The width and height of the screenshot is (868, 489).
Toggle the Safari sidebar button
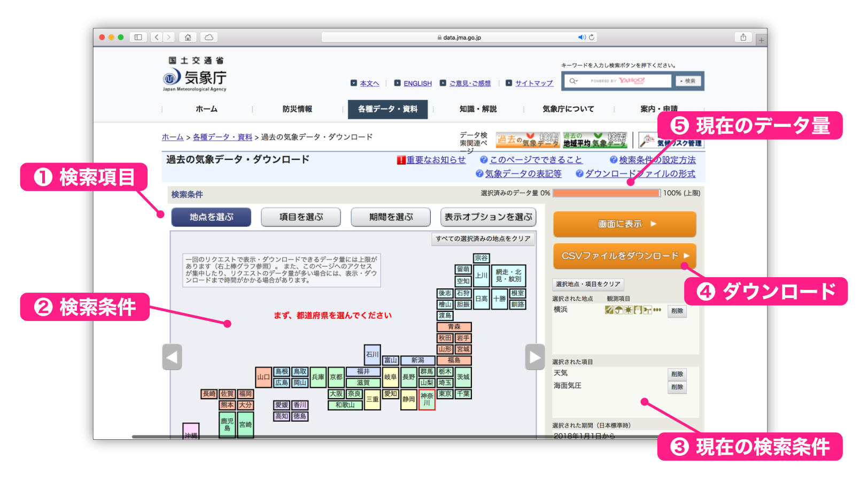pyautogui.click(x=138, y=37)
